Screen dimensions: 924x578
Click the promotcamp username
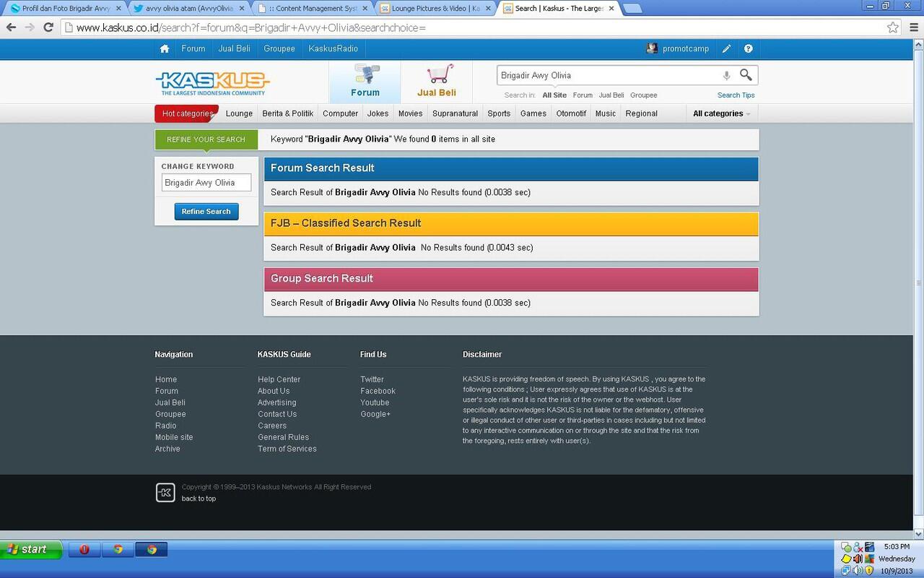coord(686,49)
